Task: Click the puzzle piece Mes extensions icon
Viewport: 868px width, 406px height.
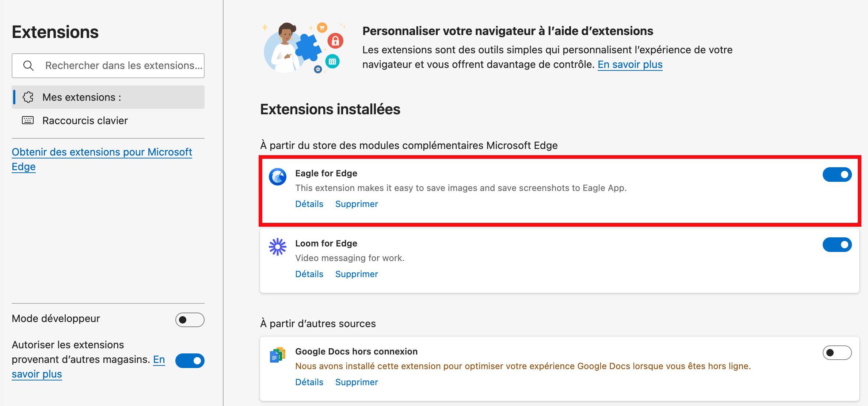Action: pyautogui.click(x=28, y=97)
